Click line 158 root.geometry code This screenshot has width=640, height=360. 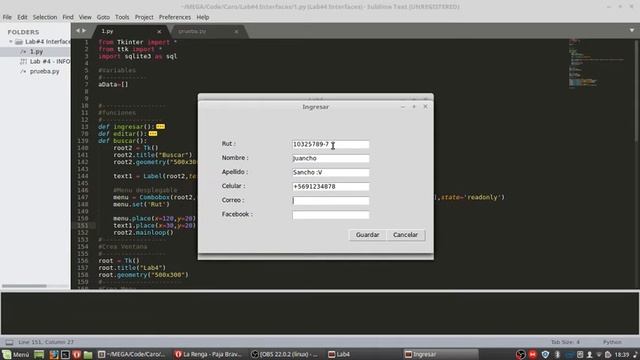143,275
